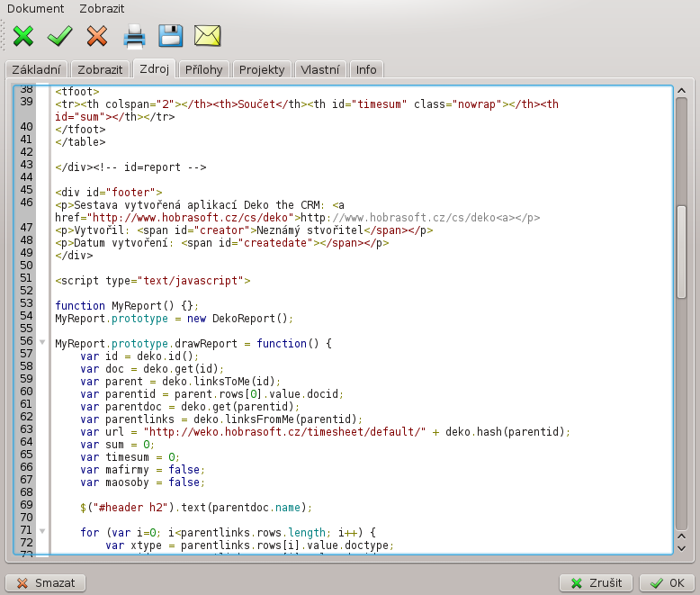The width and height of the screenshot is (700, 595).
Task: Save using the floppy disk icon
Action: coord(171,36)
